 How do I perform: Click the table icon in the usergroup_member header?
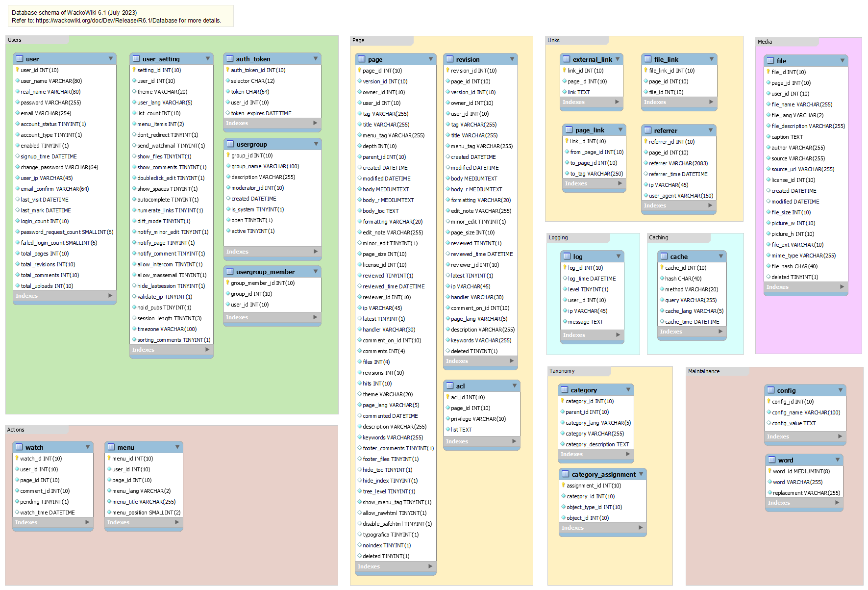point(229,272)
